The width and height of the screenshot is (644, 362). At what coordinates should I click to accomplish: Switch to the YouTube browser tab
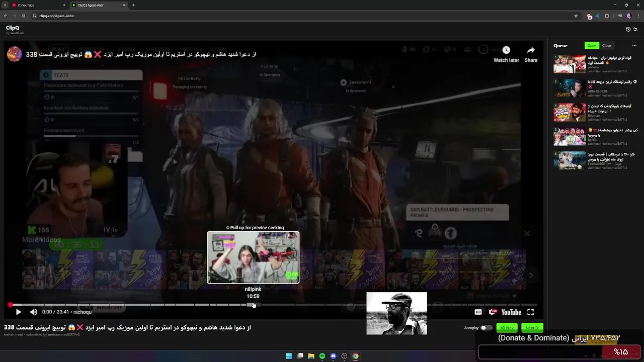coord(38,5)
